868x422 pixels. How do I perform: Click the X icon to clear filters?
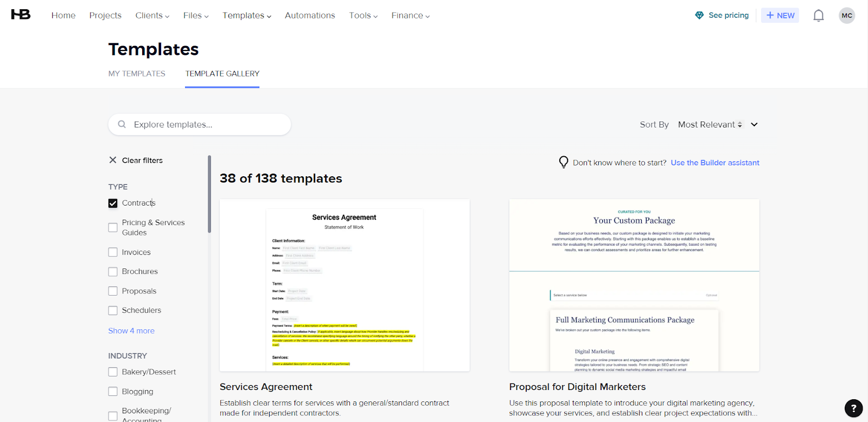pos(113,160)
